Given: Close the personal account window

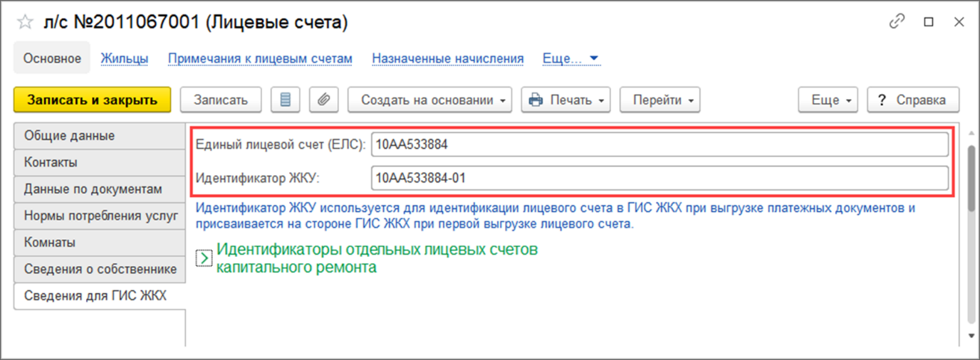Looking at the screenshot, I should point(959,22).
